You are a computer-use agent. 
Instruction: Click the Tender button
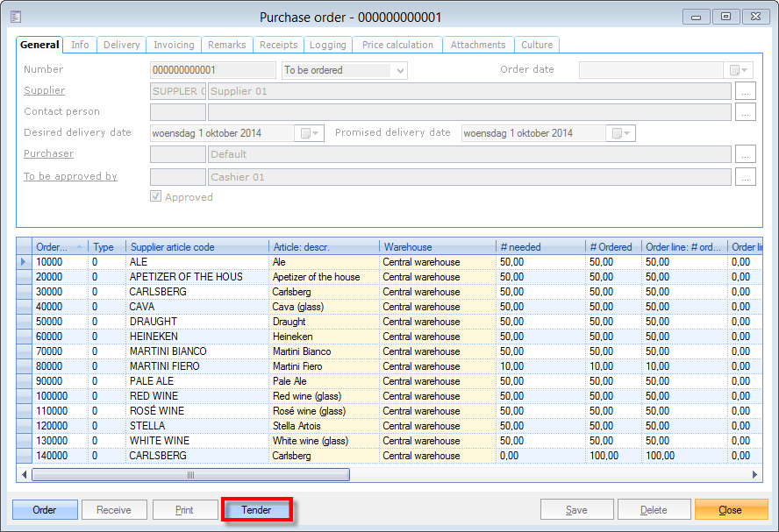pyautogui.click(x=256, y=510)
